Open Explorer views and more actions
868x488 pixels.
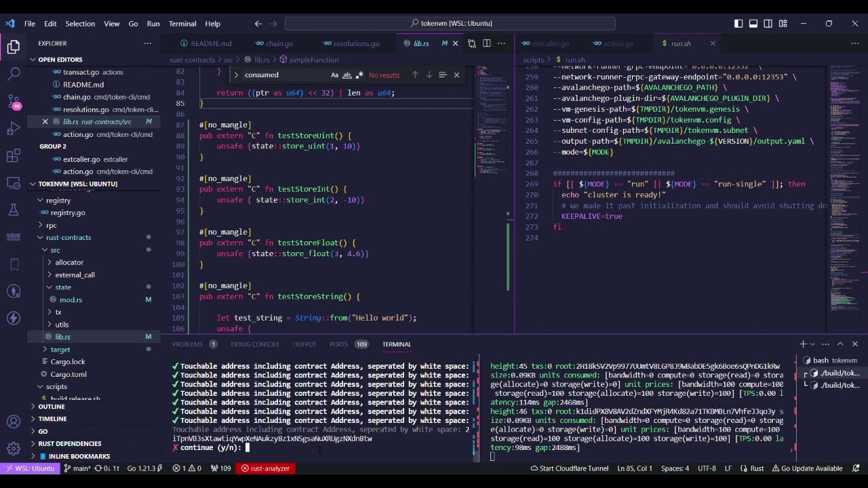147,43
